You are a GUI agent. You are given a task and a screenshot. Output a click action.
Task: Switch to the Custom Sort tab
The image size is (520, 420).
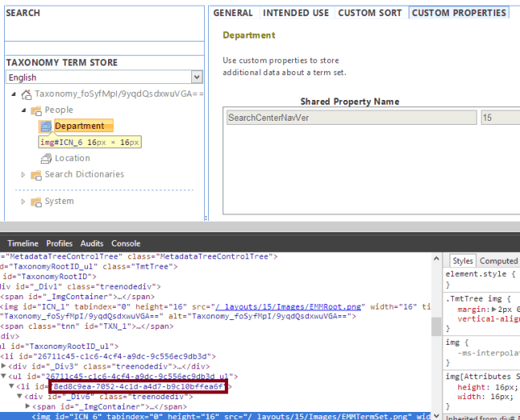pos(369,13)
